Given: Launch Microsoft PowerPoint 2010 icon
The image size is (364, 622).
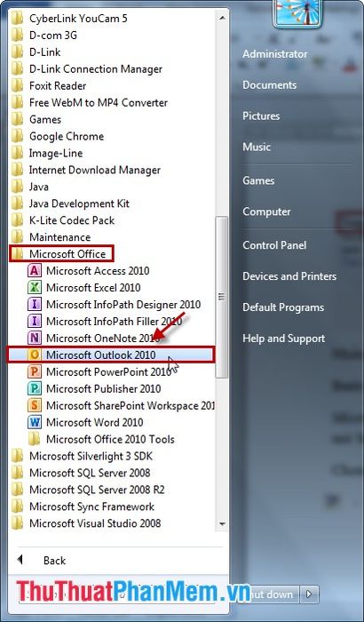Looking at the screenshot, I should coord(35,372).
